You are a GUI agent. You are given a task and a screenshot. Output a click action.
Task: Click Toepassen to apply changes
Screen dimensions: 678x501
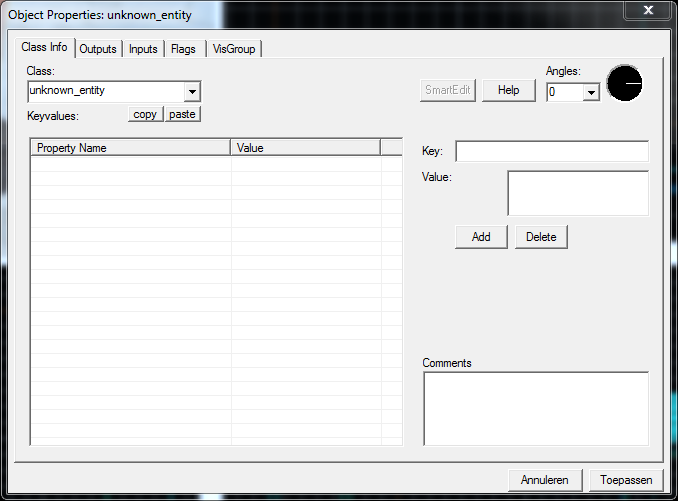point(626,480)
